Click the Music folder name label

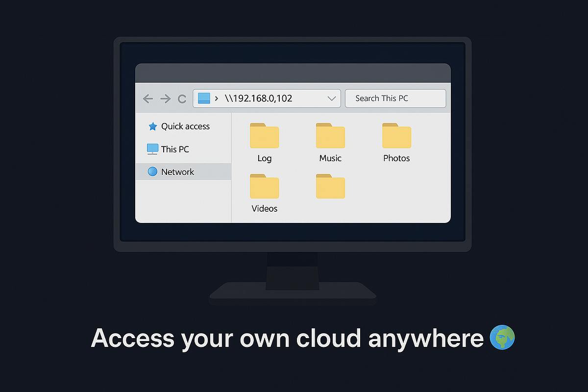(x=330, y=158)
